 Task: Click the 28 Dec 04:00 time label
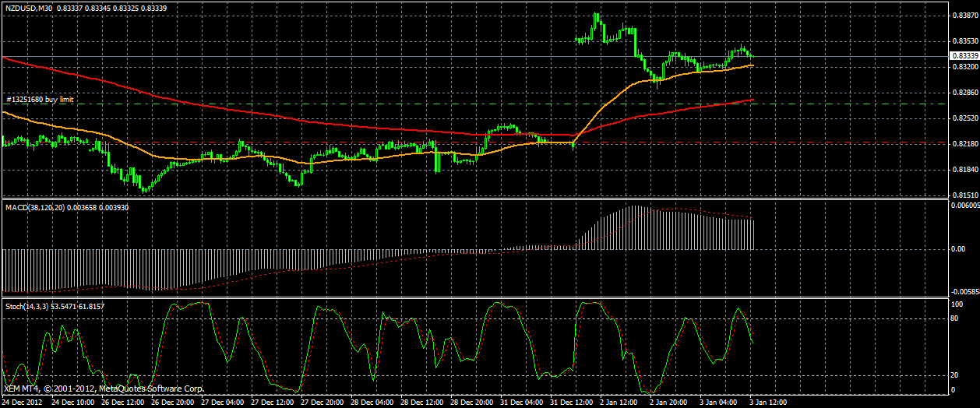point(374,403)
